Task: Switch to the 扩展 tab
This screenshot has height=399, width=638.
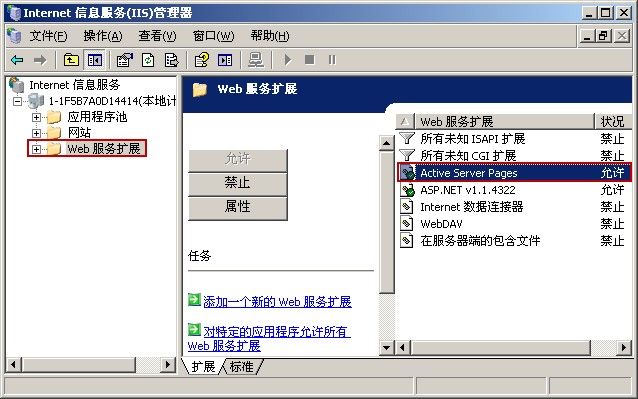Action: click(203, 366)
